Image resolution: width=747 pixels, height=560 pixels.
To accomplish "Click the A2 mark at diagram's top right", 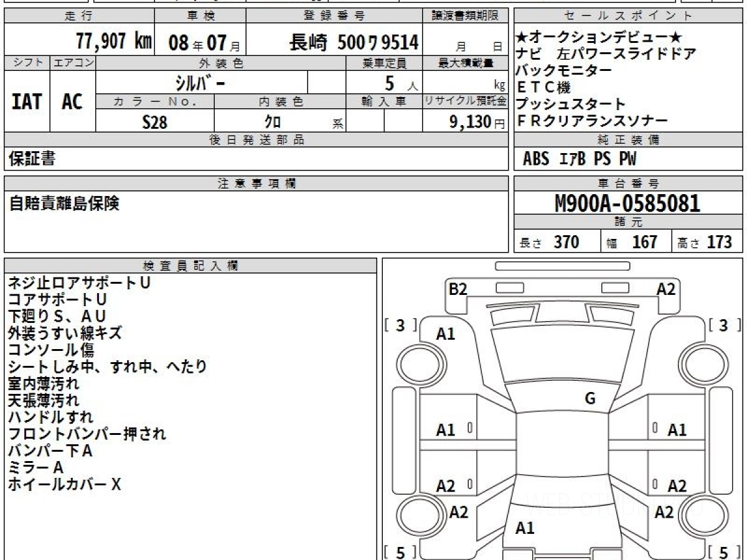I will point(665,289).
